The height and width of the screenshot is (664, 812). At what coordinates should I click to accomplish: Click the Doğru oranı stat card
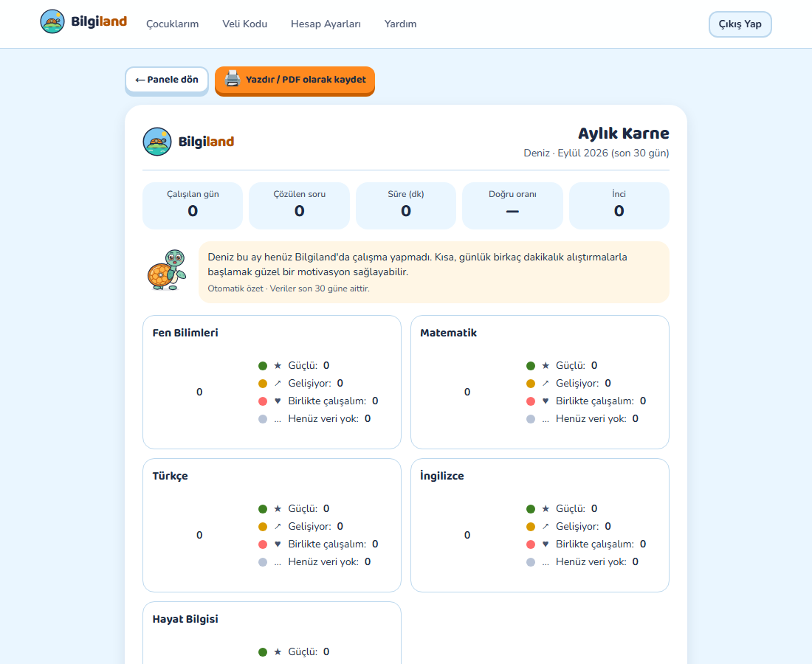[x=513, y=205]
